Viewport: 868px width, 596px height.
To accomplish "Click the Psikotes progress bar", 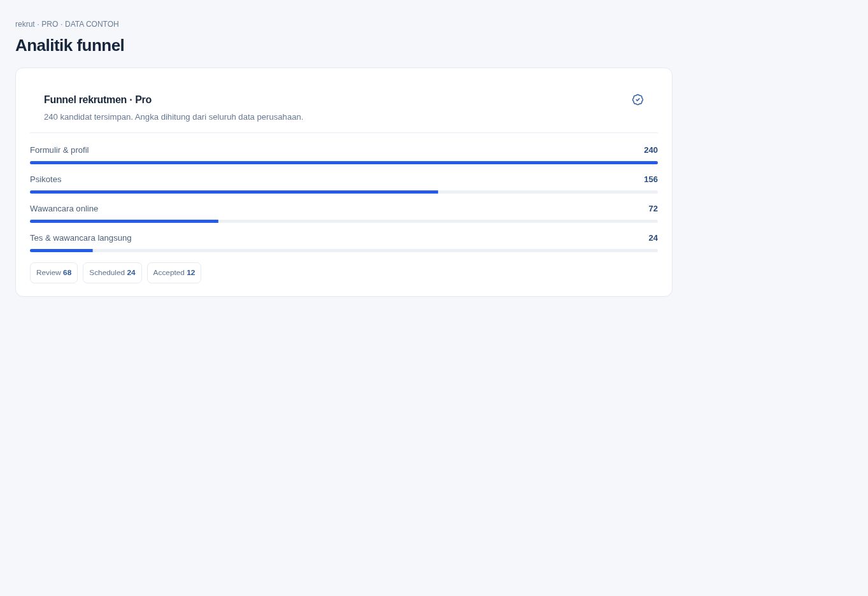I will (x=344, y=192).
